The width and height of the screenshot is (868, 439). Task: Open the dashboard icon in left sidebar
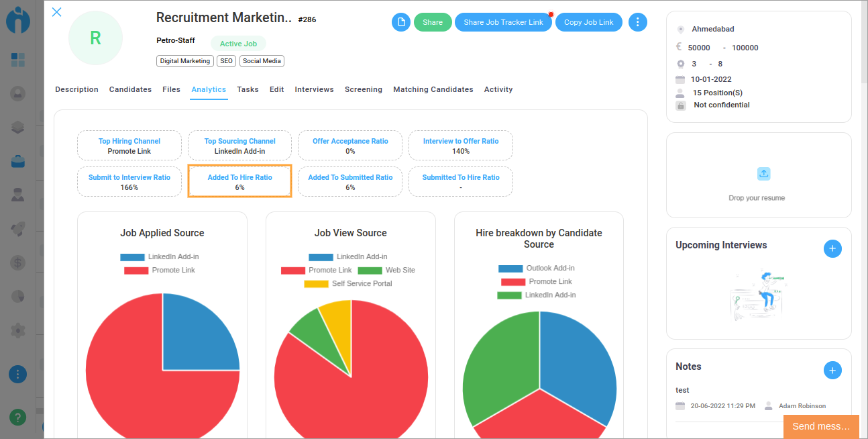pyautogui.click(x=18, y=60)
